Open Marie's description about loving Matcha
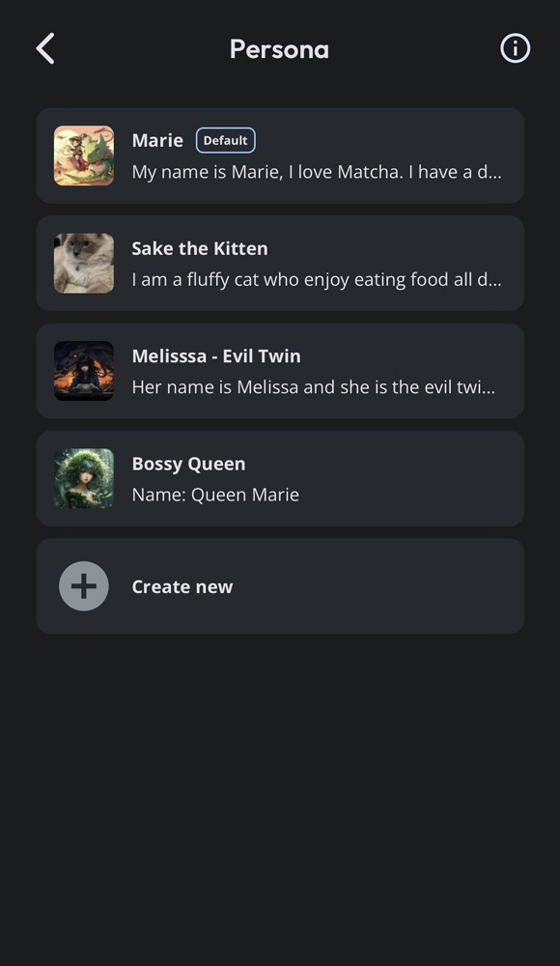 [317, 172]
